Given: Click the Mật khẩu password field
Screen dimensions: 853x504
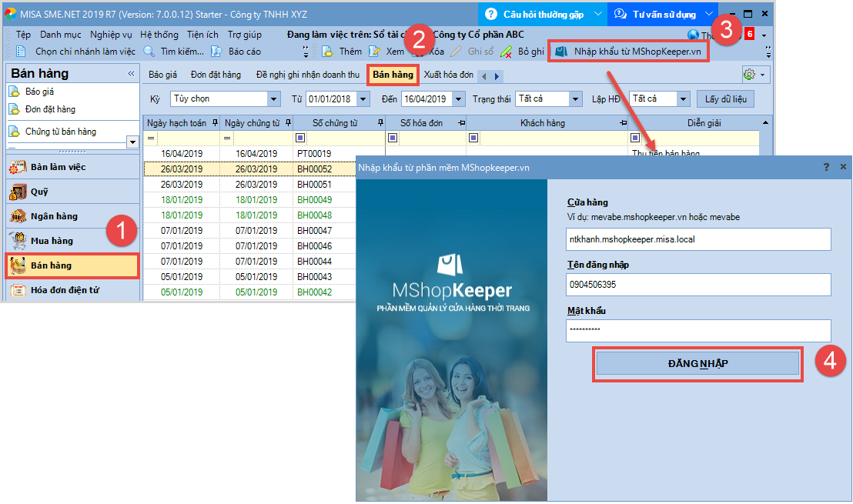Looking at the screenshot, I should point(698,330).
